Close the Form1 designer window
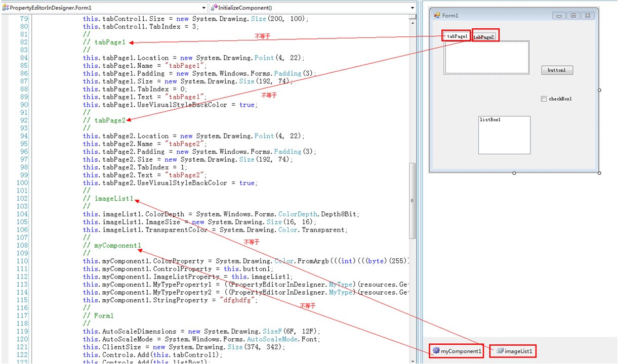The image size is (618, 364). pos(587,16)
